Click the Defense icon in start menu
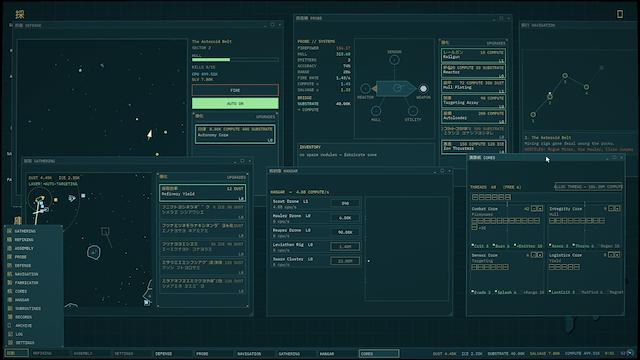Viewport: 640px width, 360px height. tap(10, 265)
